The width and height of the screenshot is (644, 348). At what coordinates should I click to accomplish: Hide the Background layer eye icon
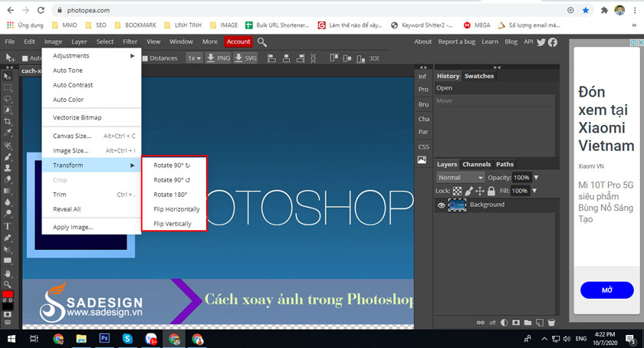tap(441, 205)
